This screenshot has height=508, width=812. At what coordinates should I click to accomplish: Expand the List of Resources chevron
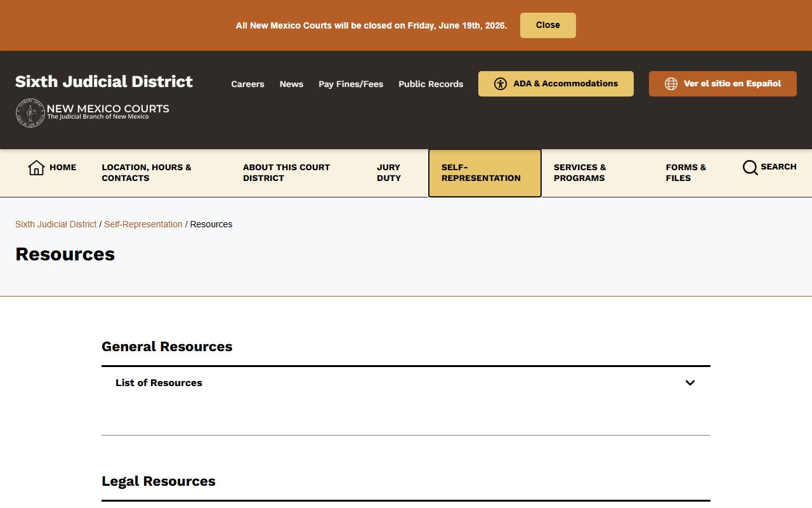690,383
